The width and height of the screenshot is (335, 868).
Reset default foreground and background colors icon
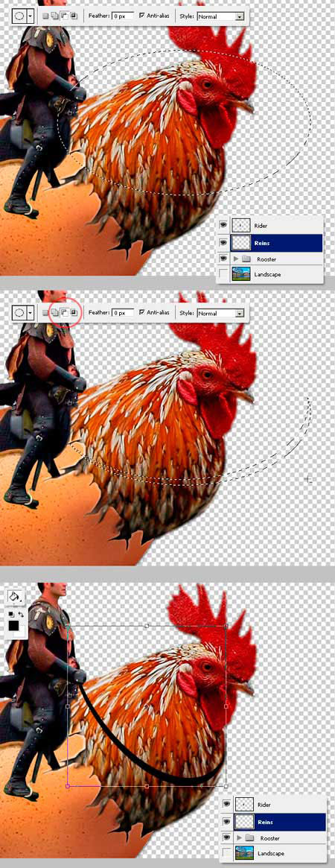point(11,614)
